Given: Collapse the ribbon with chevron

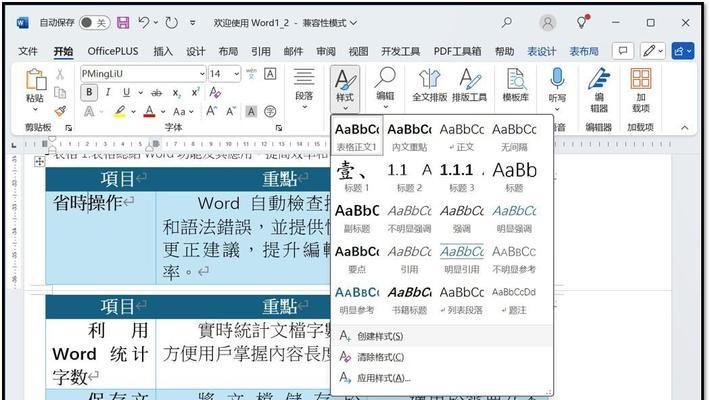Looking at the screenshot, I should (685, 128).
